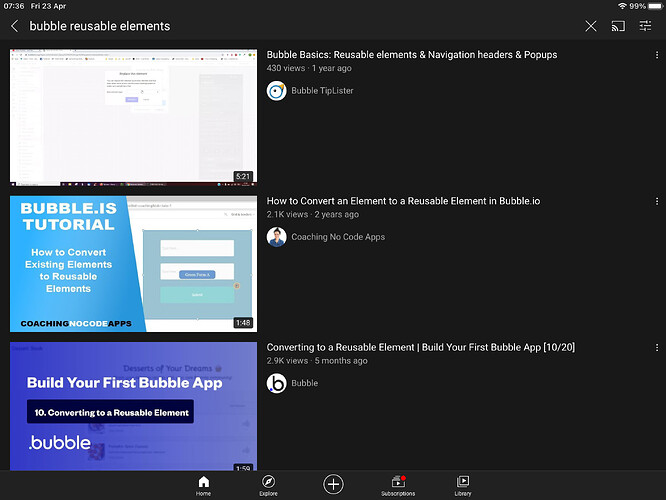Play the Build Your First Bubble App thumbnail

tap(133, 406)
